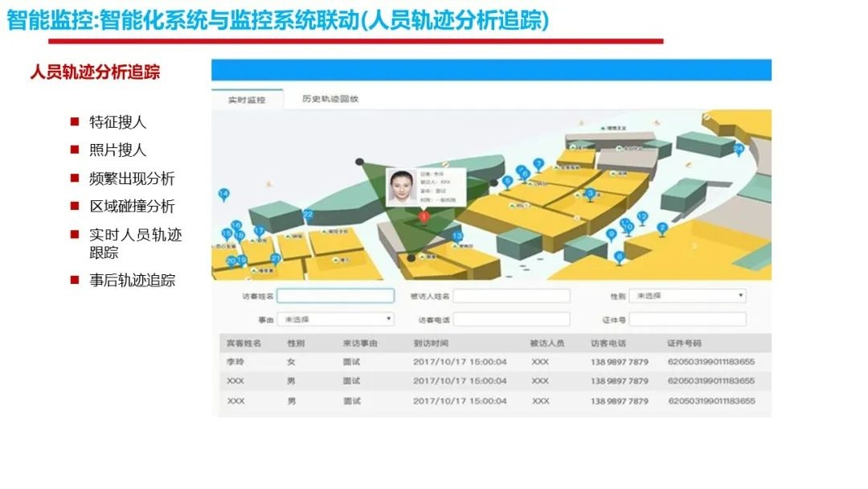Open the 事由 selection dropdown
The width and height of the screenshot is (868, 489).
pyautogui.click(x=336, y=318)
